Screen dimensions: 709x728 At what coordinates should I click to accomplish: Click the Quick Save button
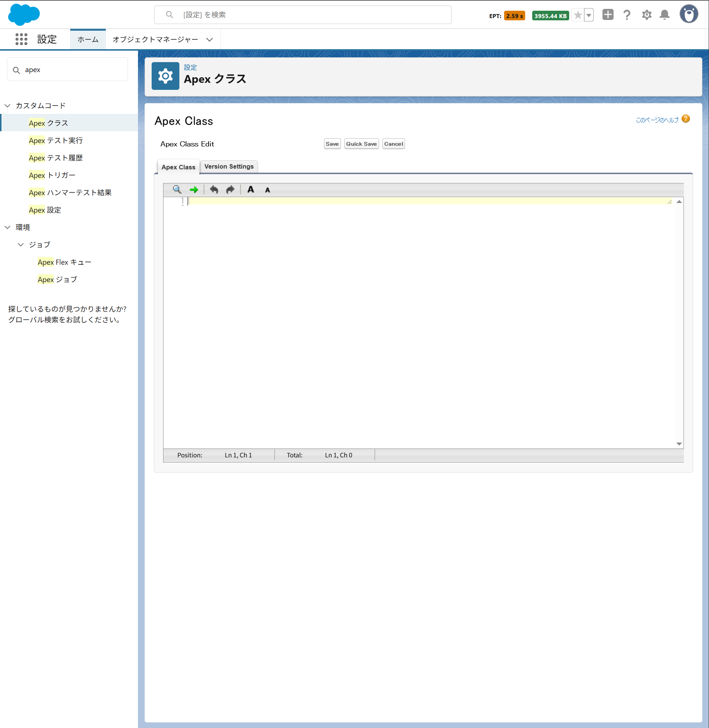[x=361, y=144]
